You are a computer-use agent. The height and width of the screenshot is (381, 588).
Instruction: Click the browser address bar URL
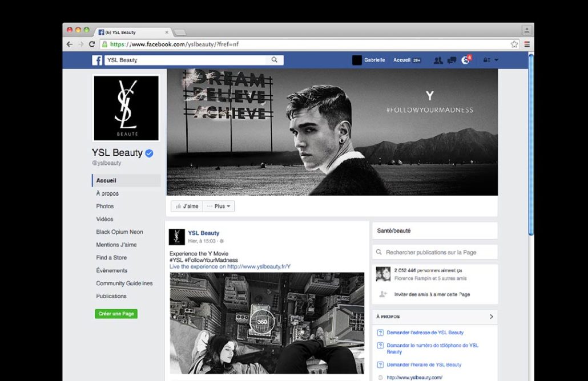(x=174, y=44)
